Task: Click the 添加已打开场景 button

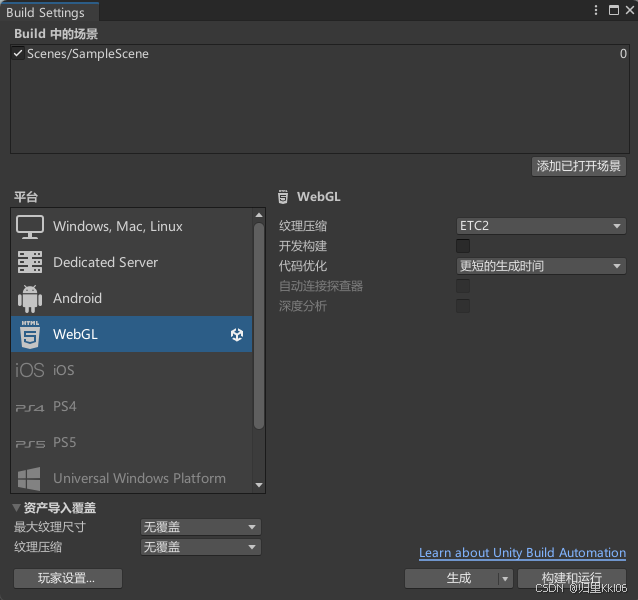Action: coord(579,166)
